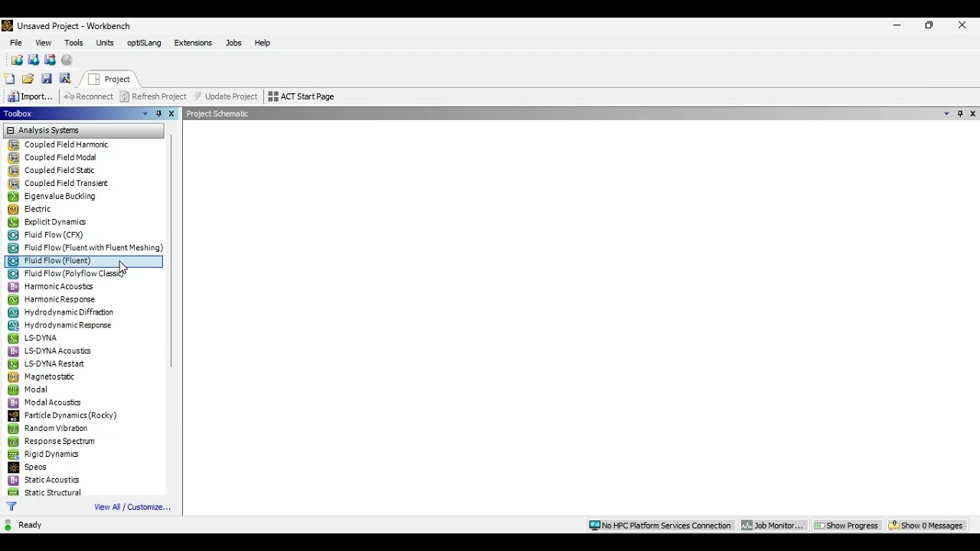Click the toolbox filter funnel icon
Image resolution: width=980 pixels, height=551 pixels.
[11, 507]
